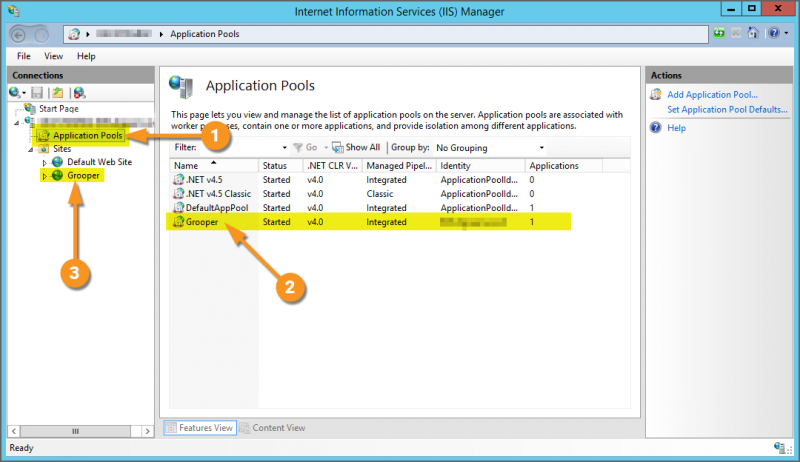800x462 pixels.
Task: Click right arrow of Connections scrollbar
Action: pyautogui.click(x=147, y=431)
